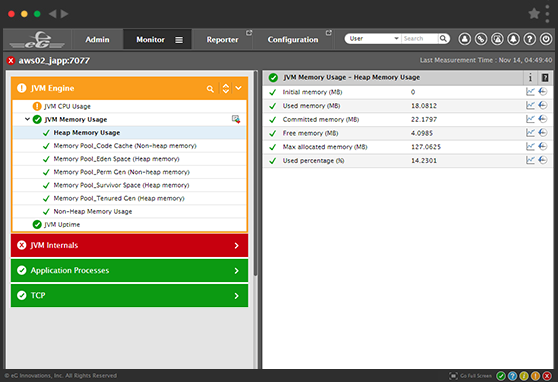Open Monitor hamburger menu icon
The width and height of the screenshot is (558, 382).
[x=179, y=40]
